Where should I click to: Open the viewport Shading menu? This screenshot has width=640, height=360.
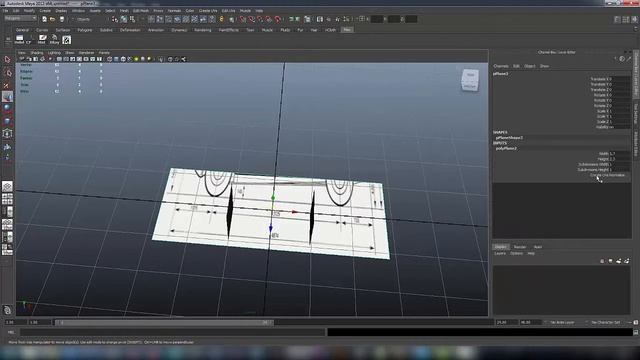click(x=36, y=53)
